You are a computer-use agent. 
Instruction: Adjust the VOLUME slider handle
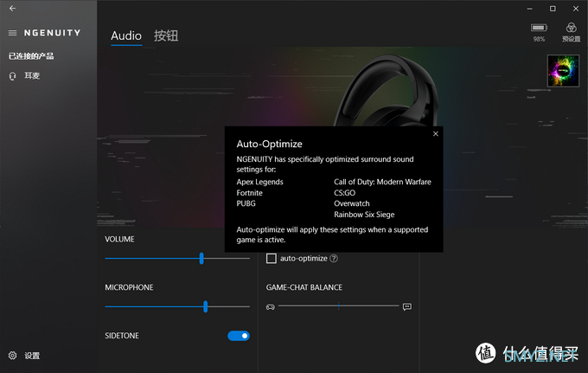tap(201, 258)
